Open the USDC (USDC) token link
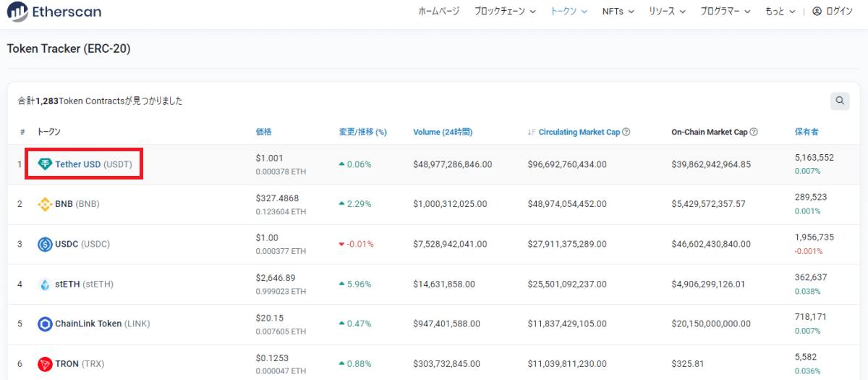The height and width of the screenshot is (380, 868). point(82,244)
